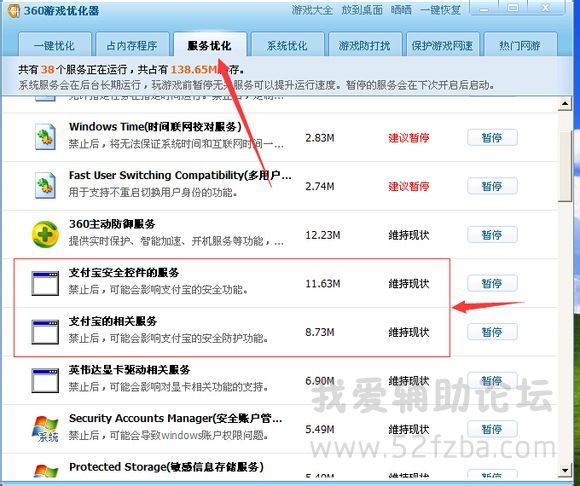Pause the 支付宝安全控件的服务
Screen dimensions: 580x486
[x=492, y=283]
